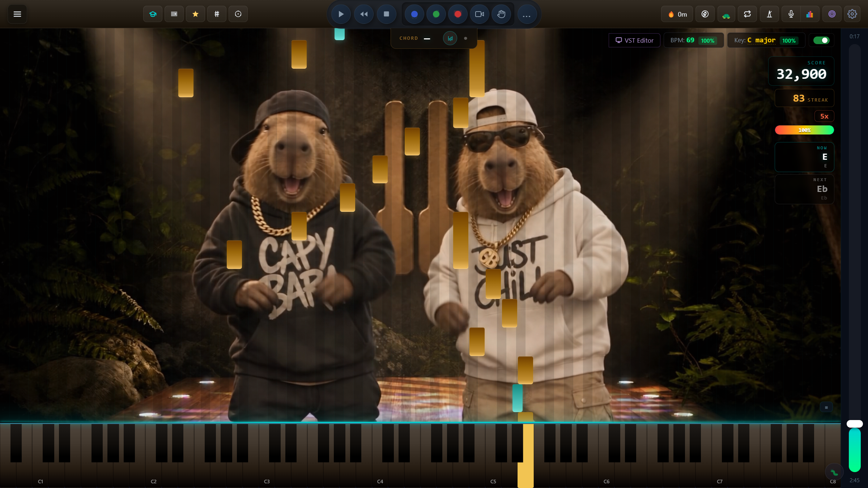The image size is (868, 488).
Task: Click the 5x multiplier badge
Action: [x=824, y=116]
